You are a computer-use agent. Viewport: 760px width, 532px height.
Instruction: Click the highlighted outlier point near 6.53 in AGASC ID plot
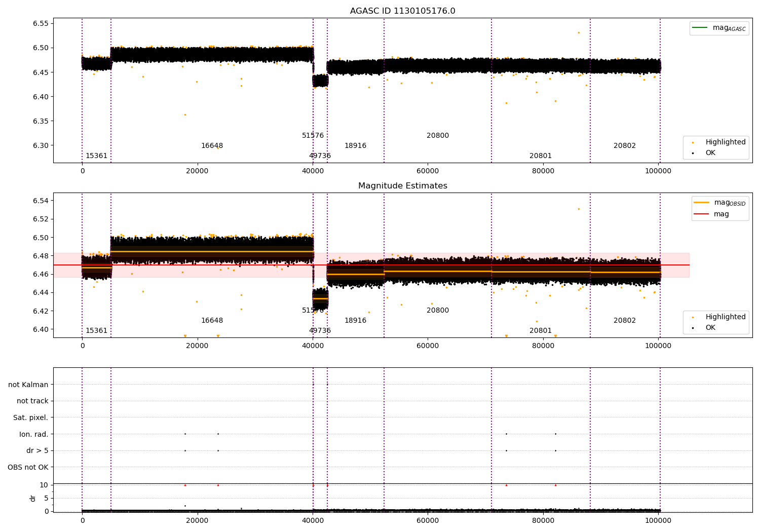[579, 33]
